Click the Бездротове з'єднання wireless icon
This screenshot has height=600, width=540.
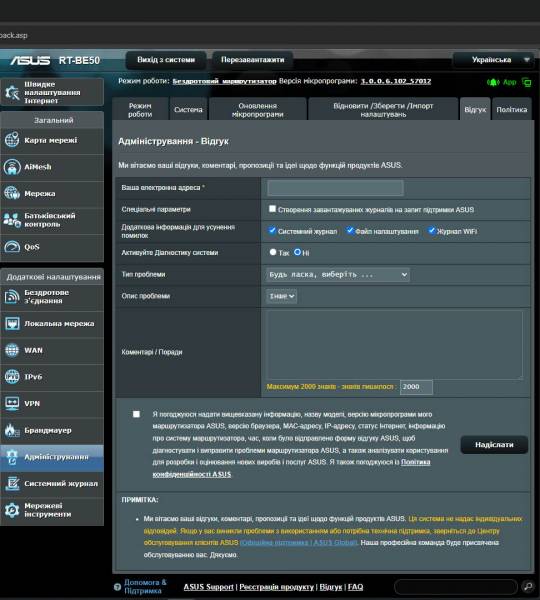[12, 297]
